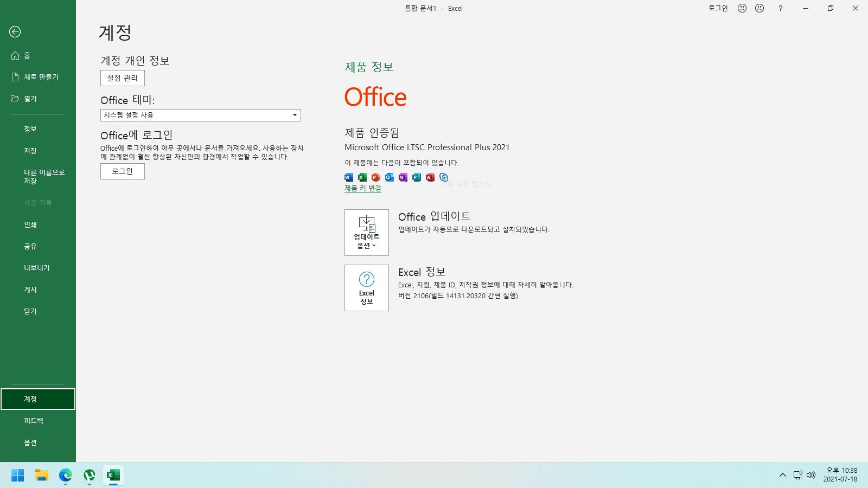Image resolution: width=868 pixels, height=488 pixels.
Task: Click the Excel 정보 button
Action: point(367,288)
